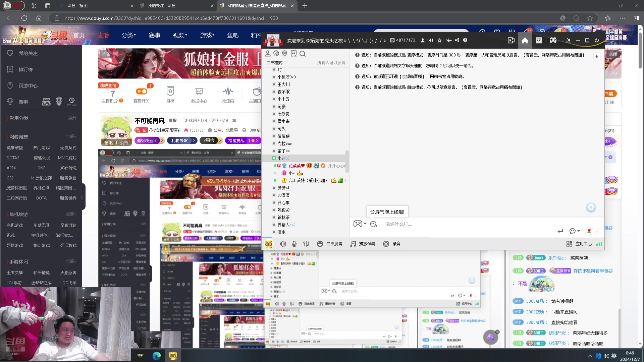Send a flower gift in YY chat

click(589, 231)
